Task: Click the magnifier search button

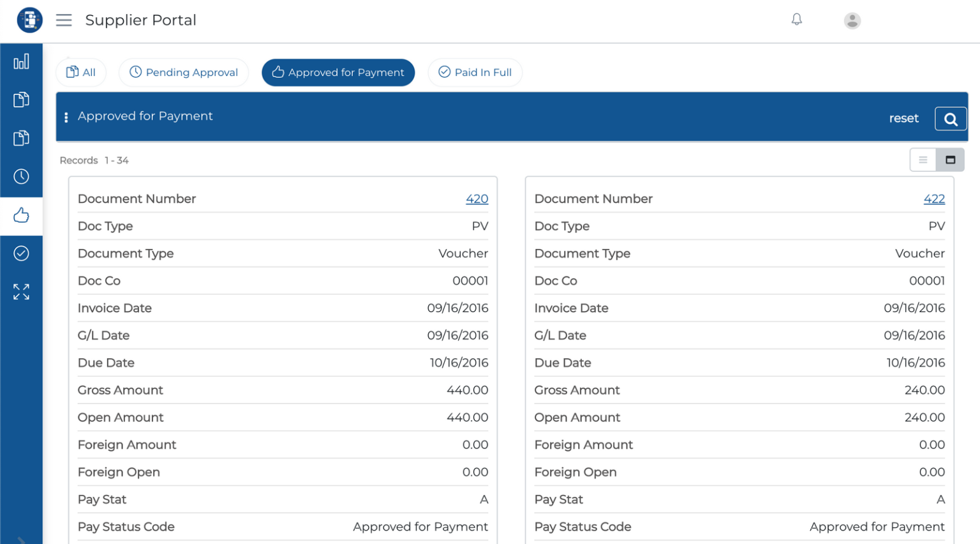Action: tap(950, 119)
